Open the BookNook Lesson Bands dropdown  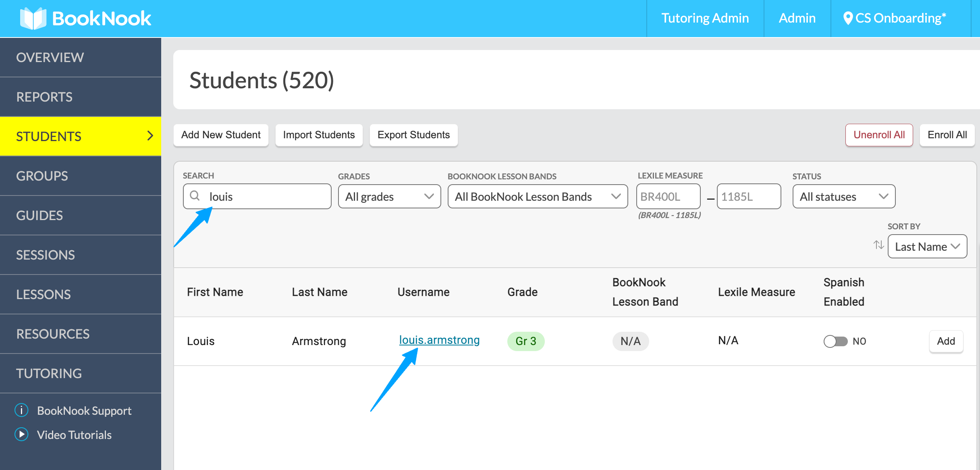(x=537, y=196)
